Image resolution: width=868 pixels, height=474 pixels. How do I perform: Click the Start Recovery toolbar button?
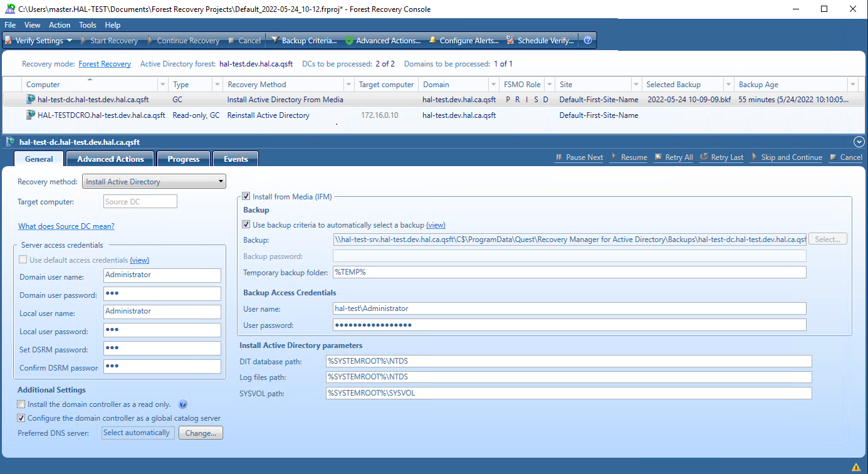[x=109, y=41]
